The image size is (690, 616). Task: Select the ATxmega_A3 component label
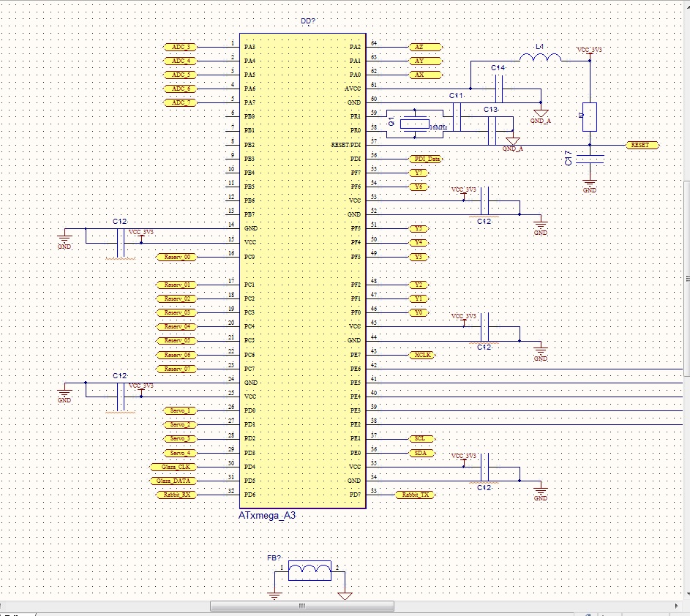pos(268,516)
